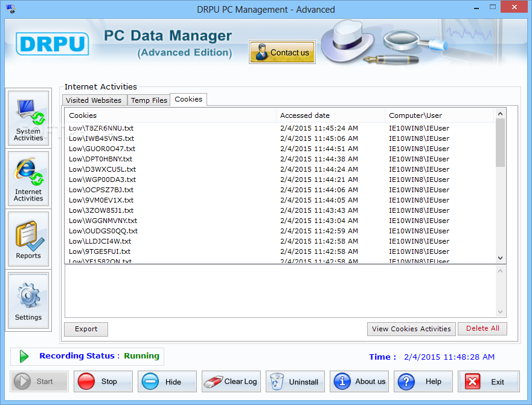
Task: Click the cookies list scrollbar thumb
Action: 500,143
